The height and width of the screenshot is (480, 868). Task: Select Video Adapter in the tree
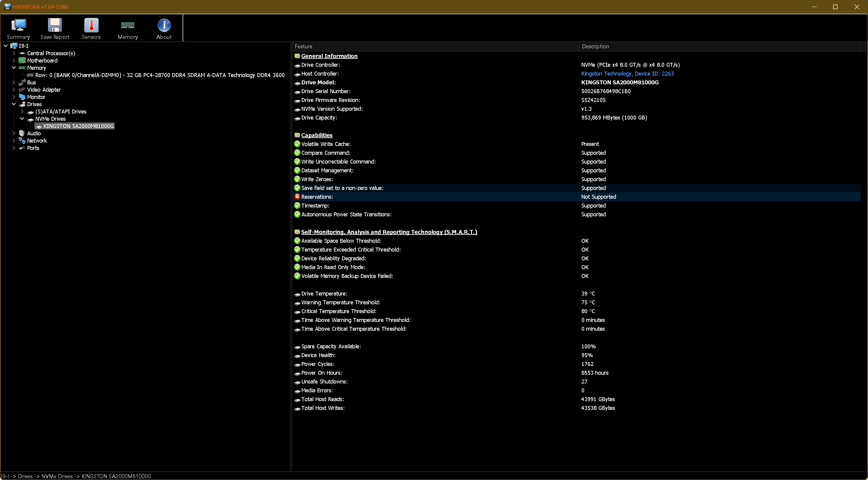tap(44, 90)
